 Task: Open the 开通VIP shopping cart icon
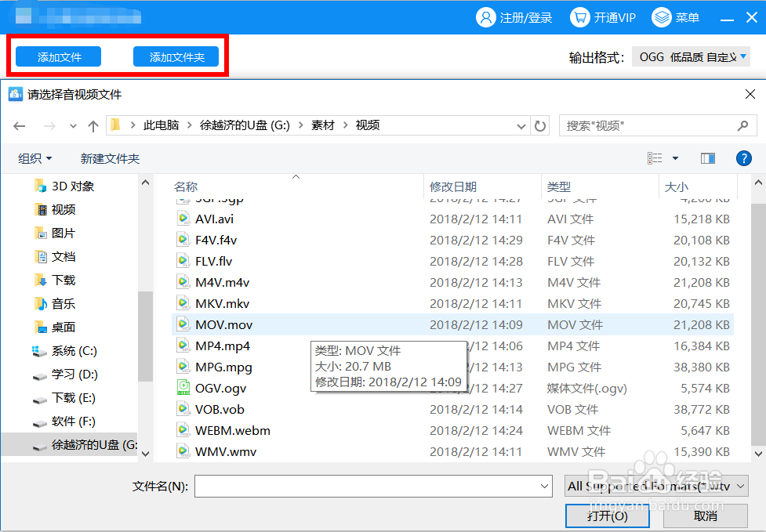point(580,17)
